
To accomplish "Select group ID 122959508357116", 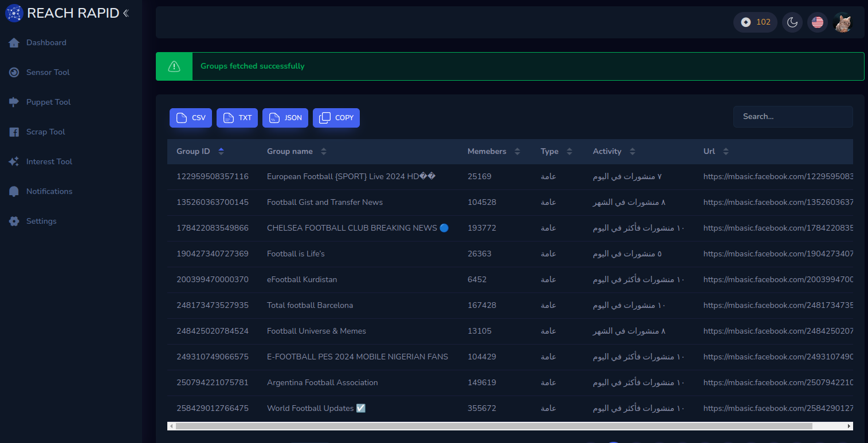I will click(x=213, y=176).
